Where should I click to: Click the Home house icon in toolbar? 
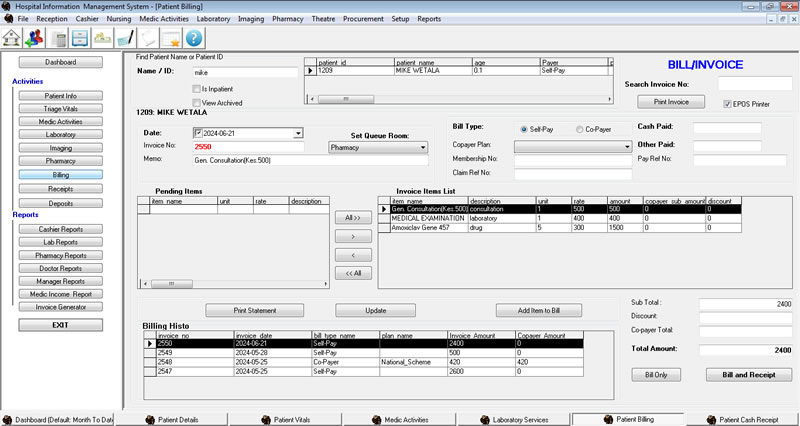click(13, 38)
